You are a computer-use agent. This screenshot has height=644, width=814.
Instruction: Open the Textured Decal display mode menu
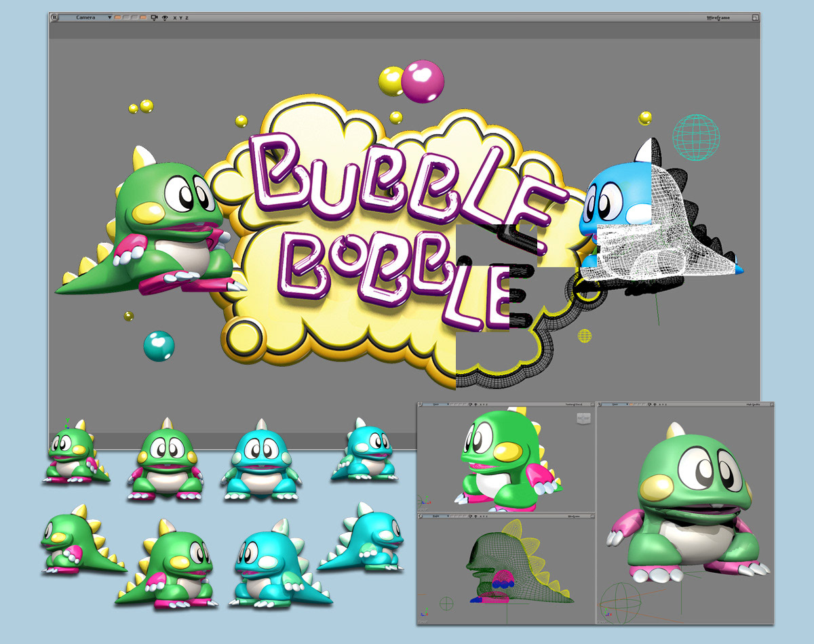574,404
